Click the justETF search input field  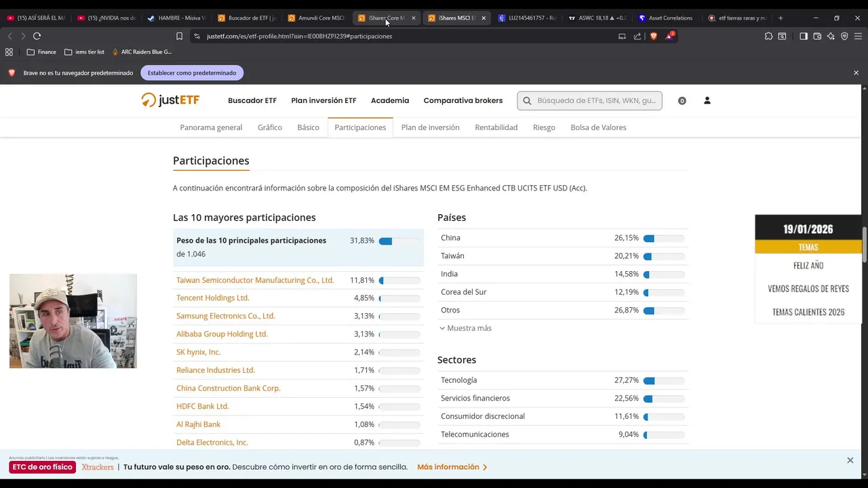click(590, 100)
